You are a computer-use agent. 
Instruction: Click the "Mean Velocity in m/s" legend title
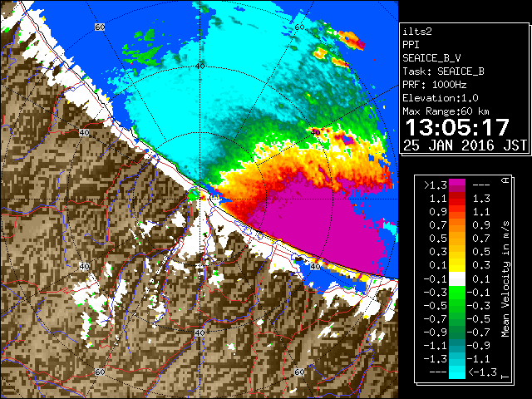(505, 279)
